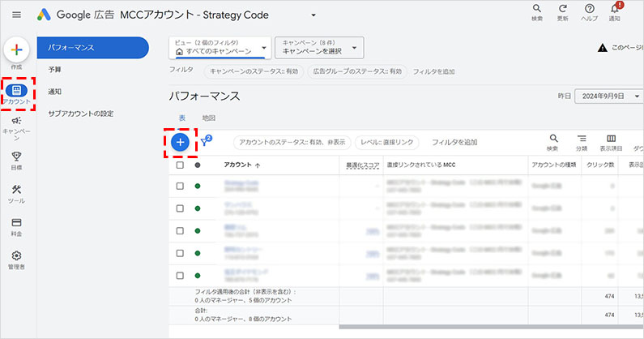Check the last account row checkbox
This screenshot has width=644, height=339.
(x=180, y=277)
